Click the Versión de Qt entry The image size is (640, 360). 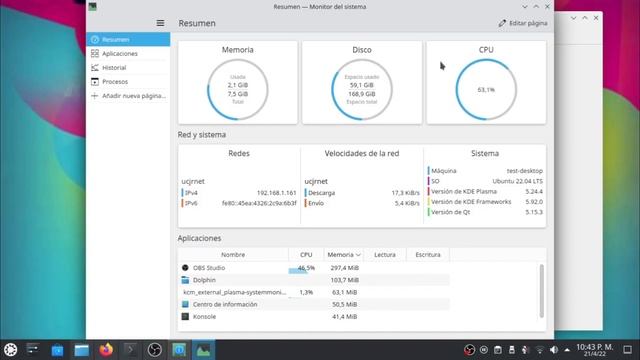click(485, 212)
